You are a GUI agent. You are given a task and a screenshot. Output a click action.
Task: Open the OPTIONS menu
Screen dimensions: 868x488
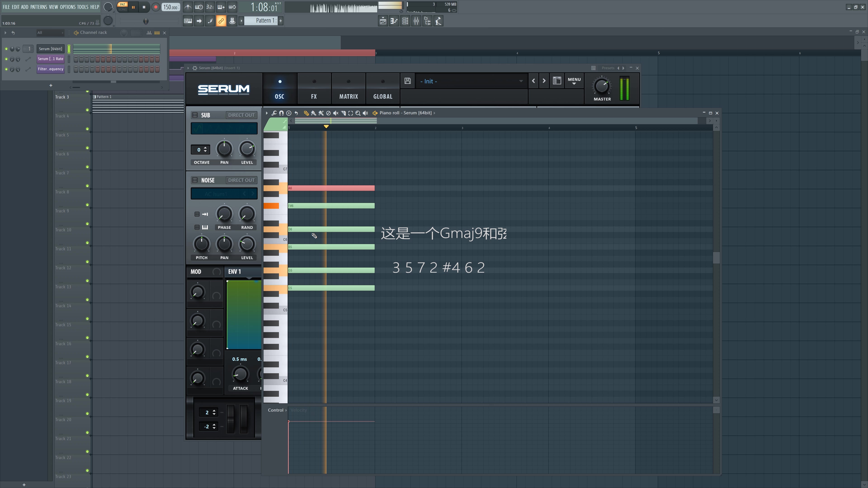pos(68,7)
